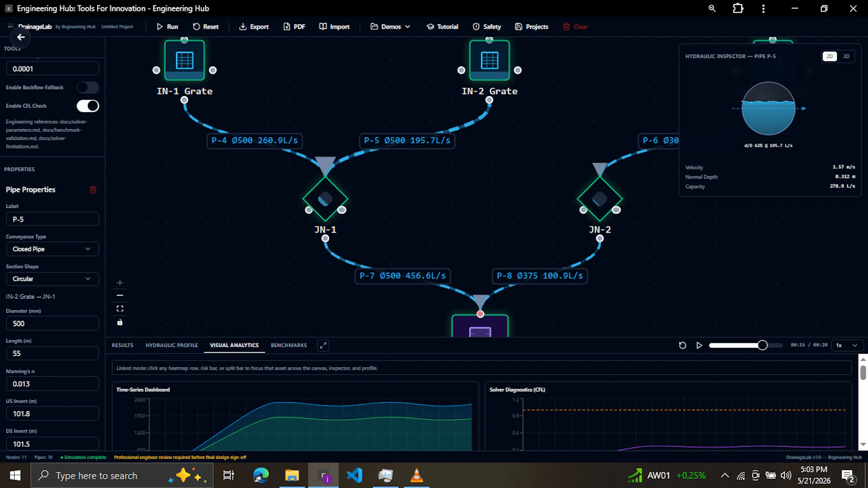Open Task View on taskbar
Screen dimensions: 868x488
click(228, 476)
